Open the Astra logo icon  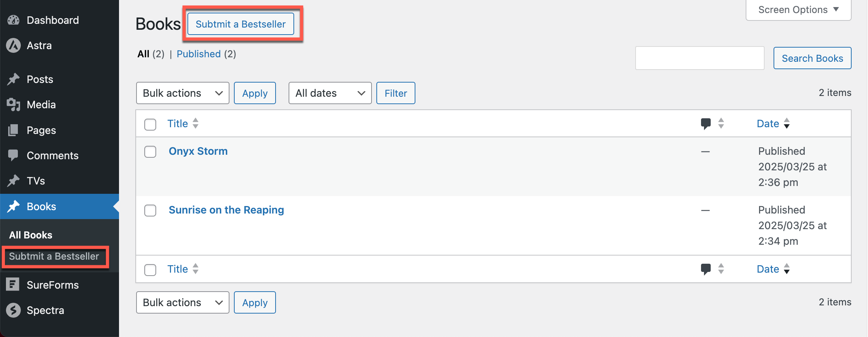[13, 45]
